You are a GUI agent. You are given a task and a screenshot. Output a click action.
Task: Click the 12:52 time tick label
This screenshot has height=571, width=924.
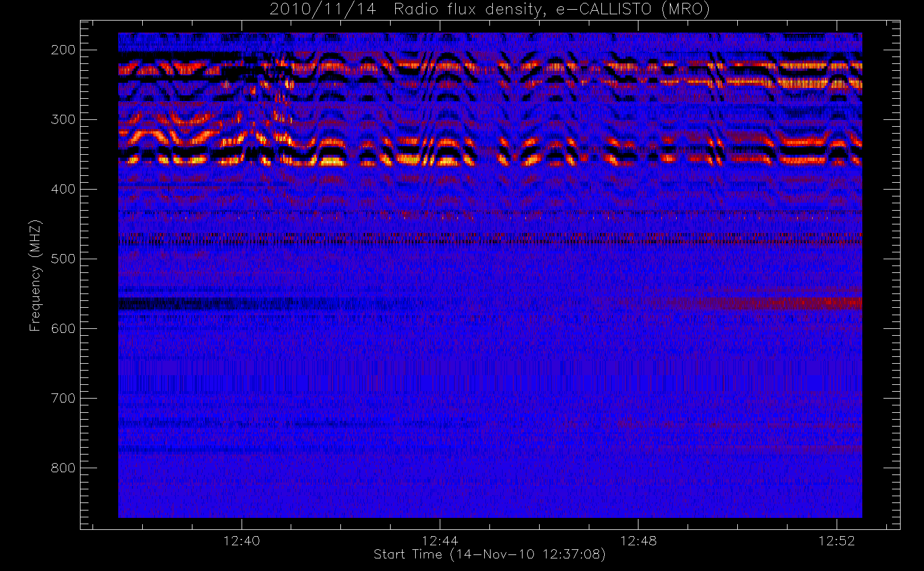tap(837, 541)
